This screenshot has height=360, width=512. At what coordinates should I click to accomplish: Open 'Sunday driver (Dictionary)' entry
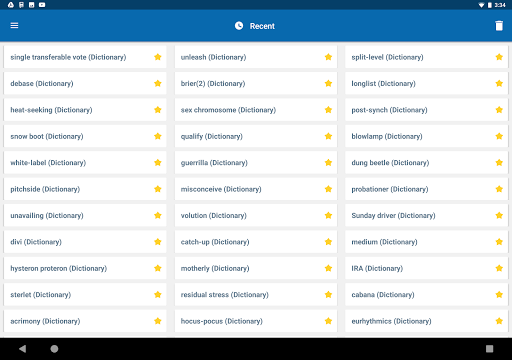[x=426, y=215]
